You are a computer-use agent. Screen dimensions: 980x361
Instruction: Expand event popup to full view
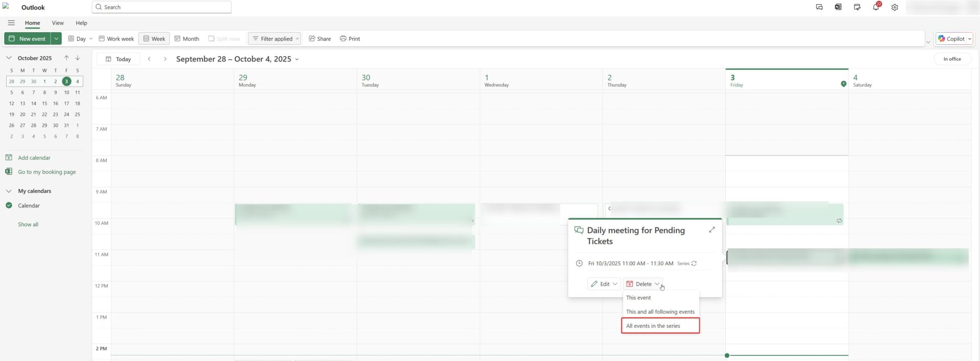(712, 230)
